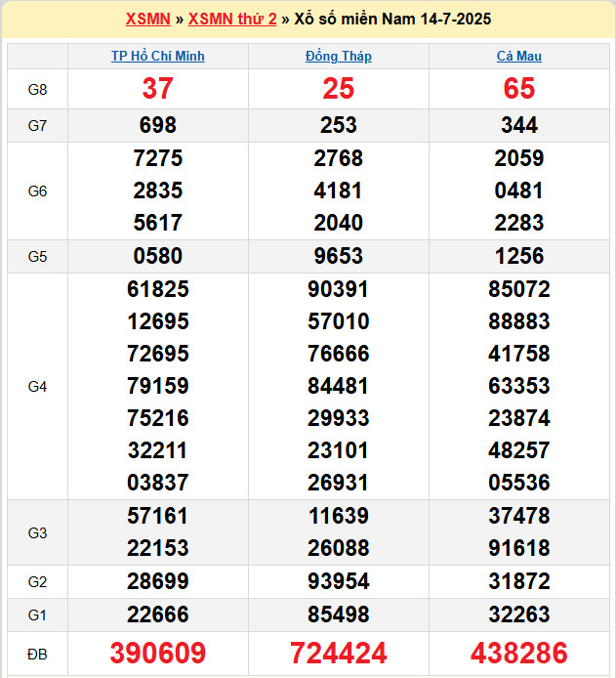Screen dimensions: 616x678
Task: Select the G4 number 63353
Action: tap(518, 386)
